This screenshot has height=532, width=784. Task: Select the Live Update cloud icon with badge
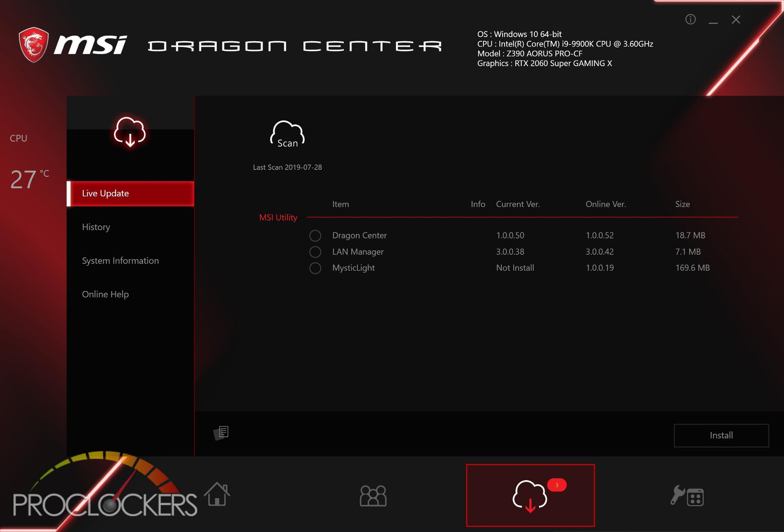click(x=530, y=495)
